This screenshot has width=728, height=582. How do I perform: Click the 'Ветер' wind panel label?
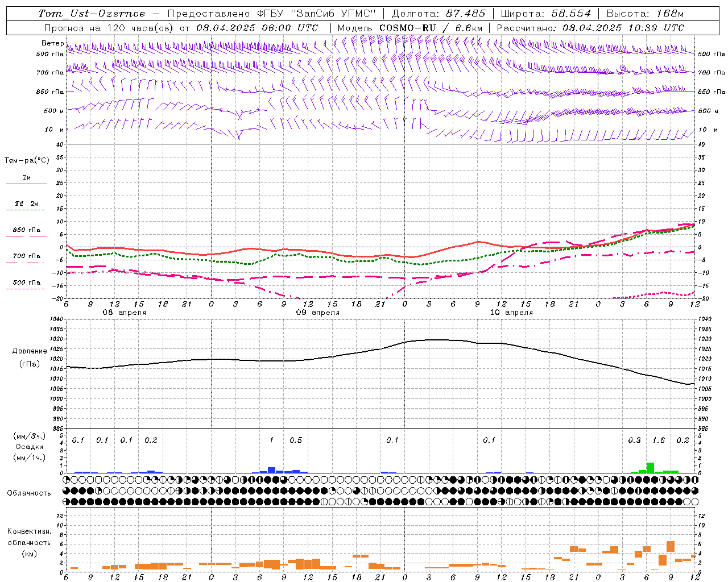point(53,43)
